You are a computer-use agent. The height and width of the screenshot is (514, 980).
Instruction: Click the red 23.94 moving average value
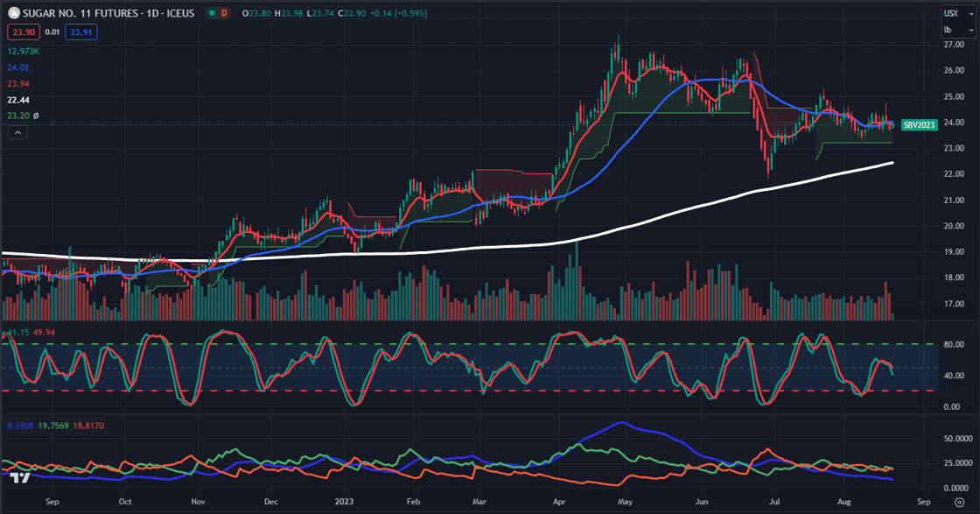18,84
